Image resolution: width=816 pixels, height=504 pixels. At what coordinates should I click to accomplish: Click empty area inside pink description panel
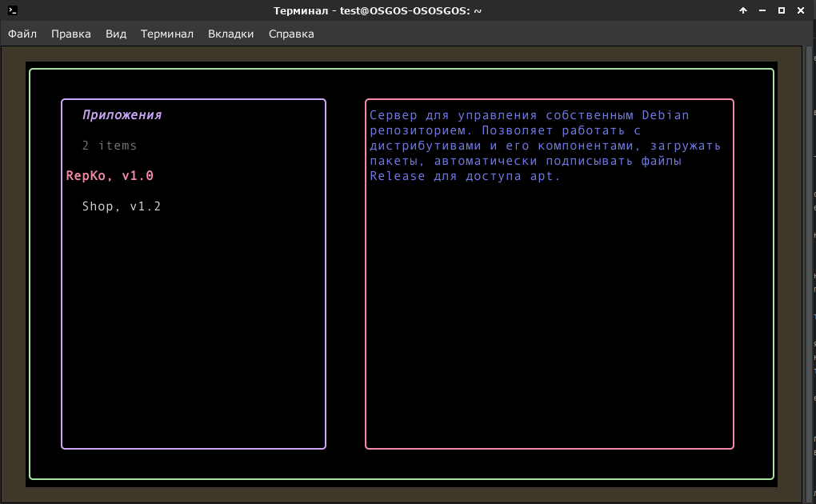550,312
